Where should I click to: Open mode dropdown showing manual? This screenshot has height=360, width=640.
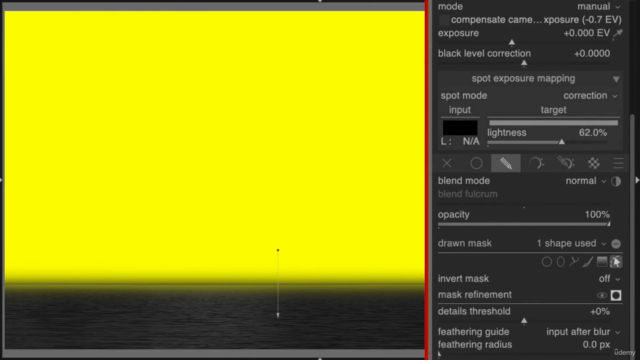pyautogui.click(x=598, y=7)
